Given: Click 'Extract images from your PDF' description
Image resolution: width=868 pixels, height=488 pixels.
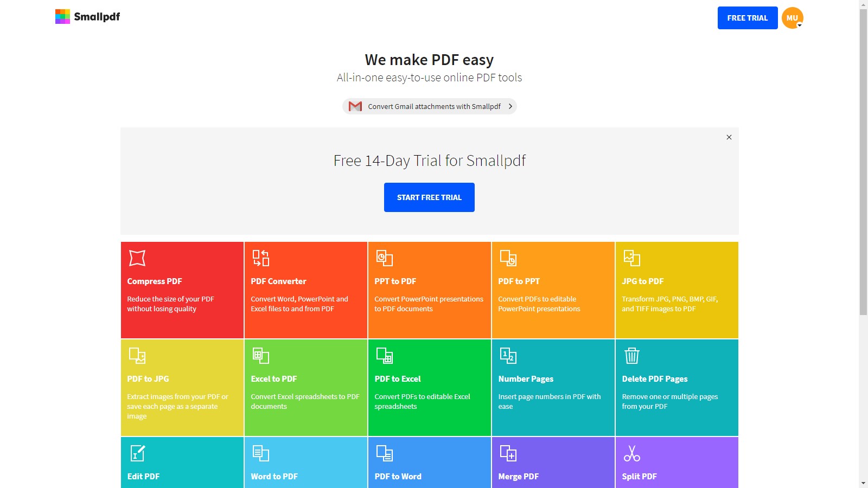Looking at the screenshot, I should pos(177,406).
